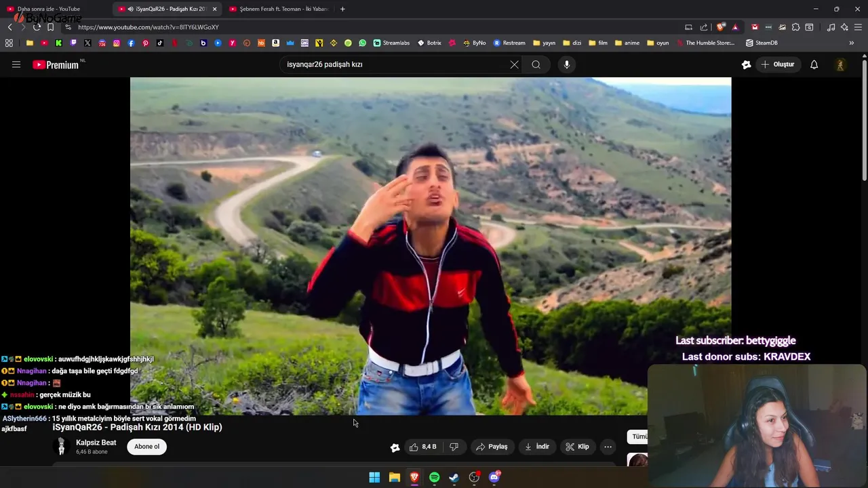Viewport: 868px width, 488px height.
Task: Open the Twitch bookmark icon
Action: (73, 43)
